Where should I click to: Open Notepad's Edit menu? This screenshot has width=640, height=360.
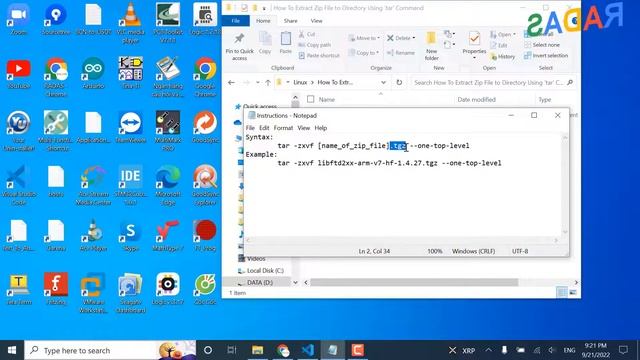[x=264, y=128]
